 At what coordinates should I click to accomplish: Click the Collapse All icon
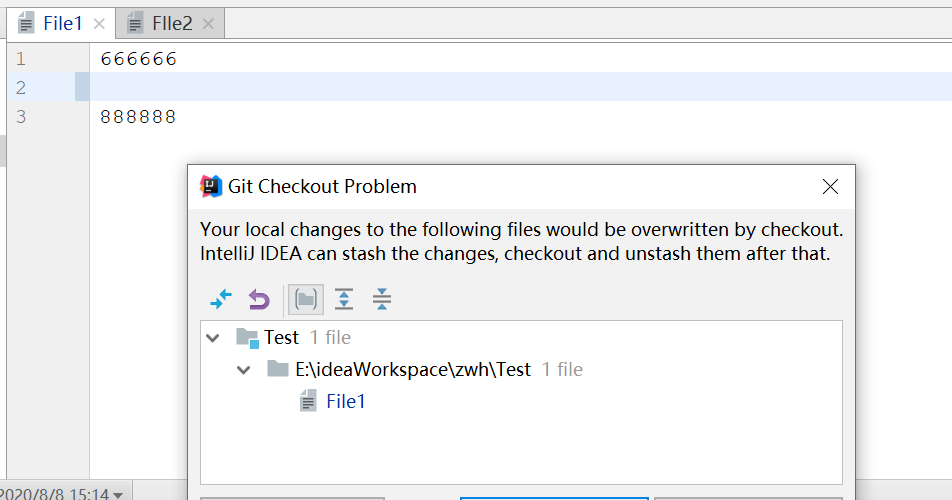tap(382, 299)
